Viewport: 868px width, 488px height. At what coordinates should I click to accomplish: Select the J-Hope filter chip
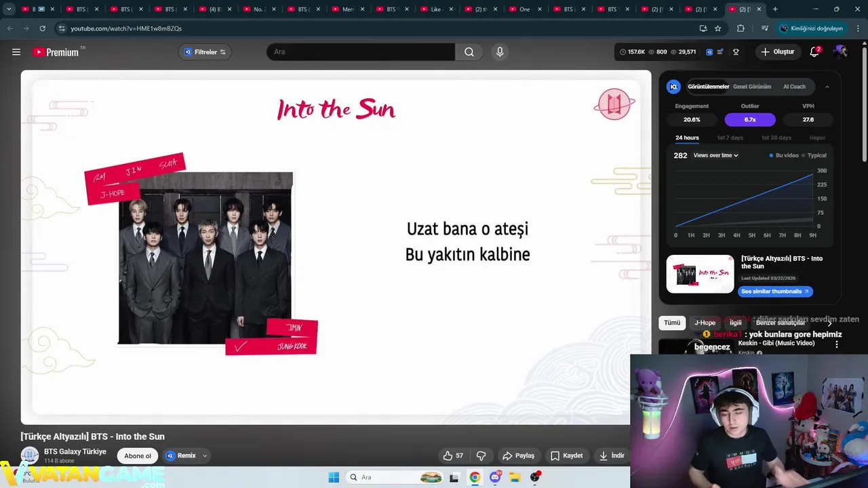pyautogui.click(x=705, y=323)
